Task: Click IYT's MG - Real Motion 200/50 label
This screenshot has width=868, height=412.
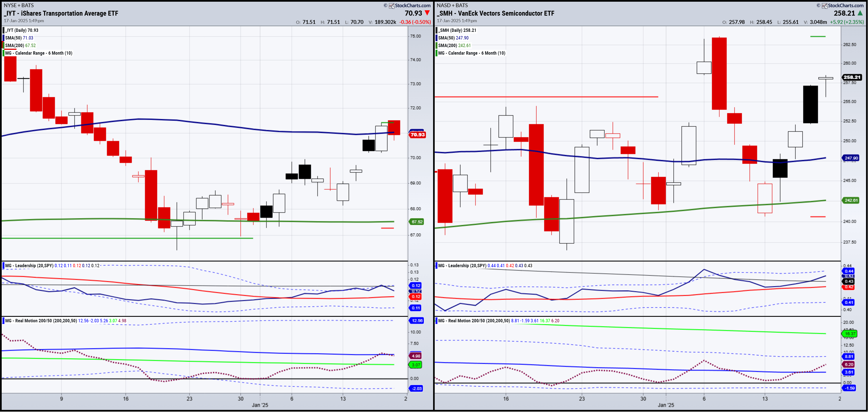Action: coord(41,321)
